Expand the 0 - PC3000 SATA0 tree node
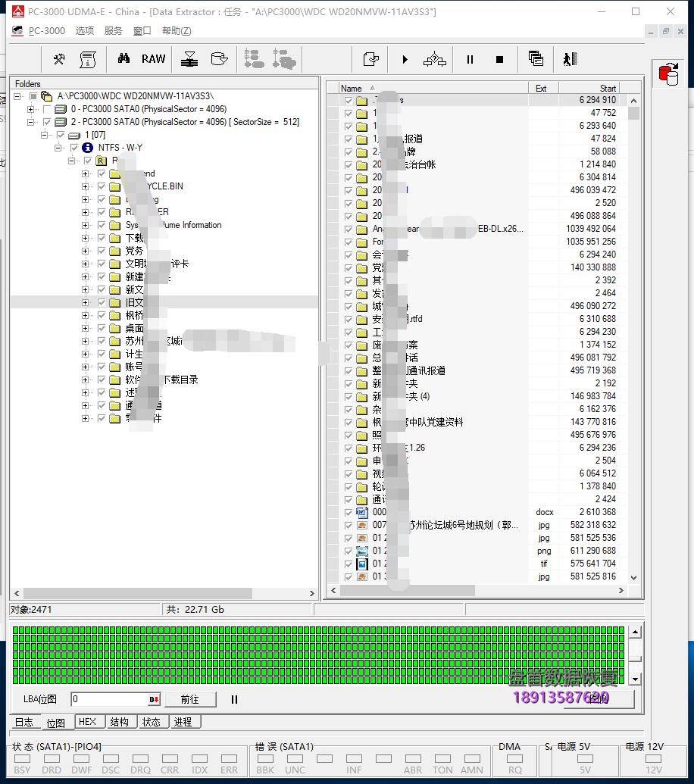The height and width of the screenshot is (784, 694). tap(32, 109)
